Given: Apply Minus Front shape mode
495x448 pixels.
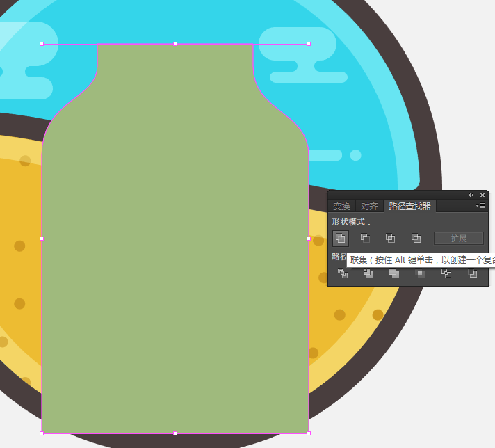Looking at the screenshot, I should (365, 238).
